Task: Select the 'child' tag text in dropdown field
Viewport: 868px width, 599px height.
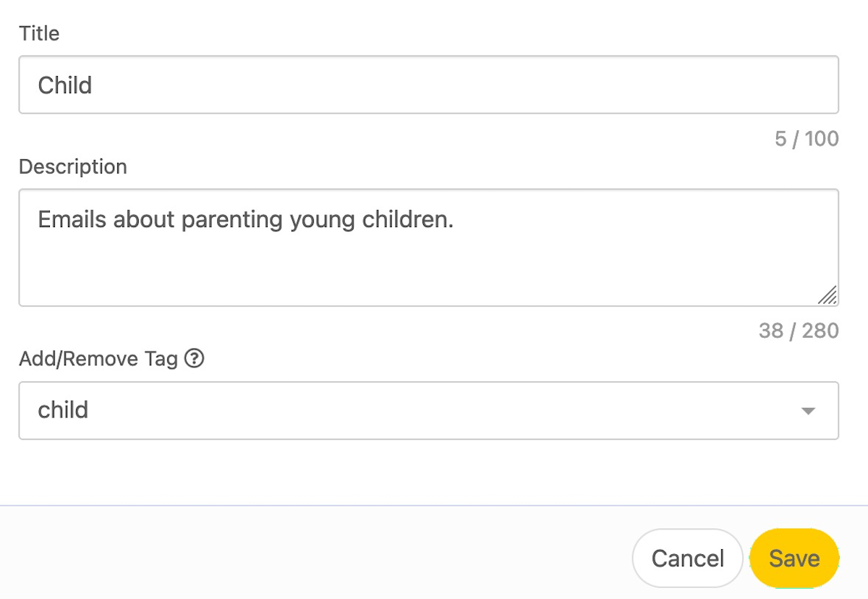Action: 62,410
